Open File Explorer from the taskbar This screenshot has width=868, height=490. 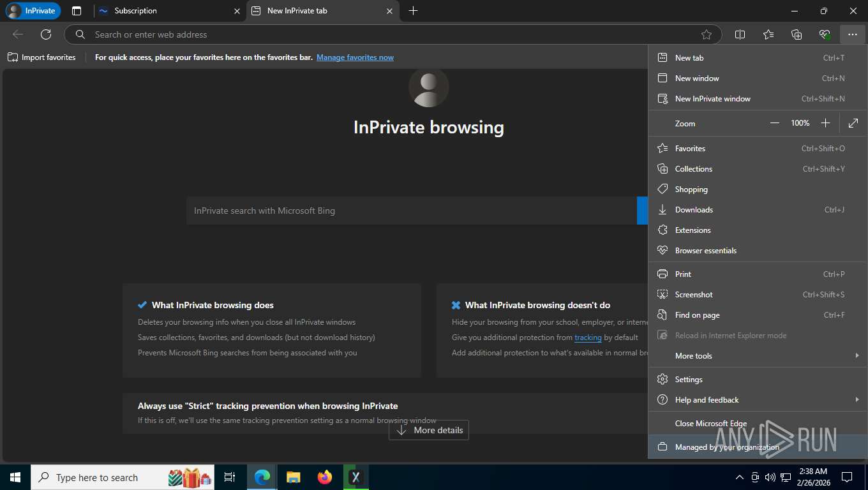click(294, 477)
